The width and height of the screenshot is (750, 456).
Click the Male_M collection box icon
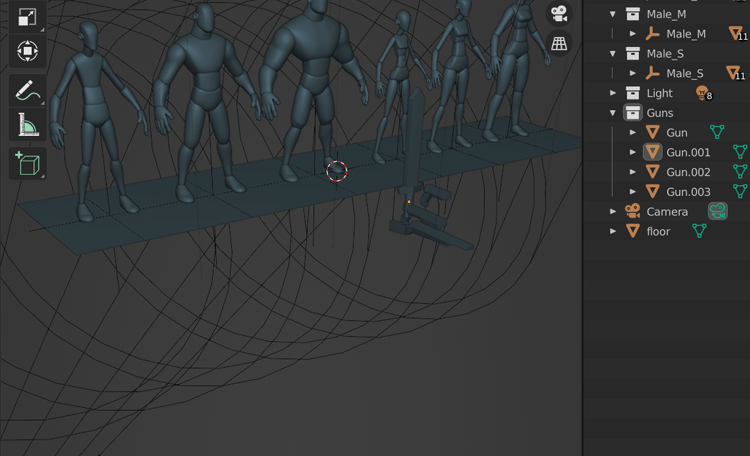coord(633,14)
